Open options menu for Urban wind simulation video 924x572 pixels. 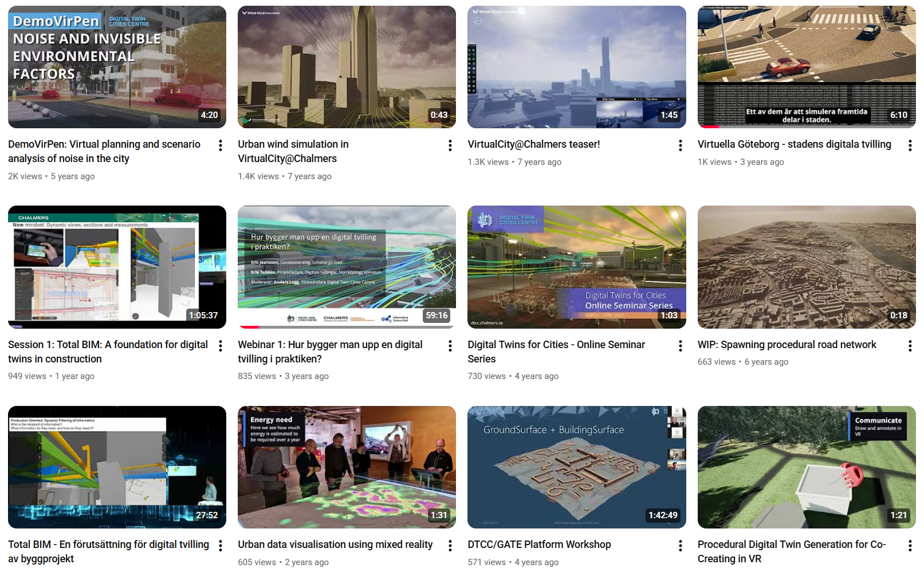pyautogui.click(x=450, y=145)
